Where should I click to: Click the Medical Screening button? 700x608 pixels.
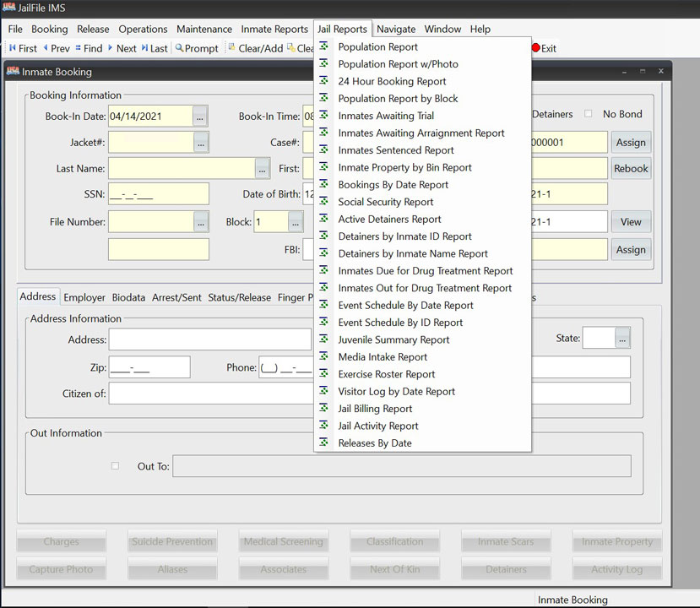284,541
